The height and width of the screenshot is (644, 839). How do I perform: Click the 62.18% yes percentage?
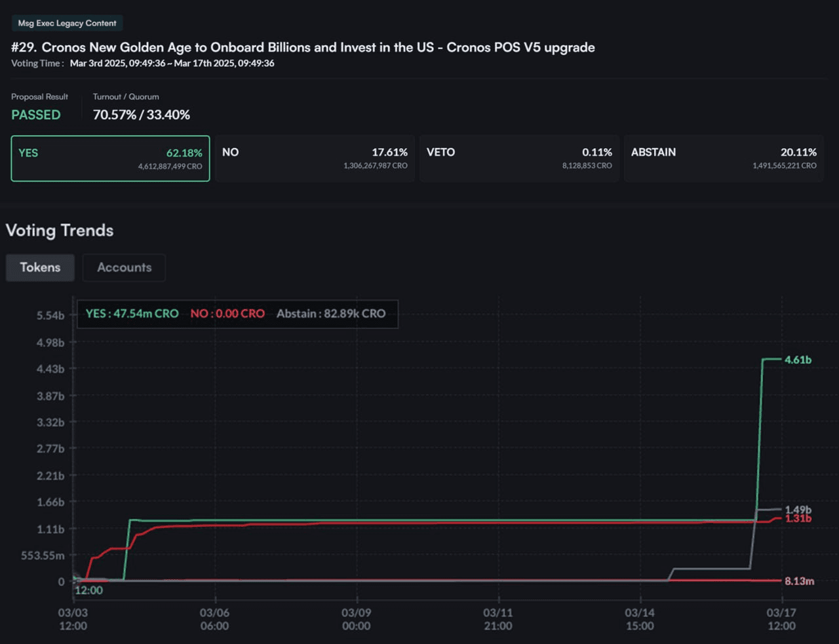coord(184,153)
